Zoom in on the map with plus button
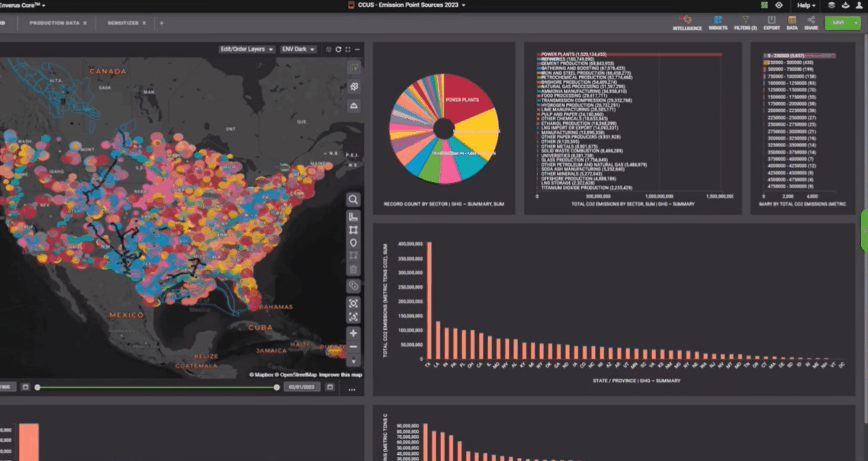Image resolution: width=868 pixels, height=461 pixels. click(x=353, y=334)
